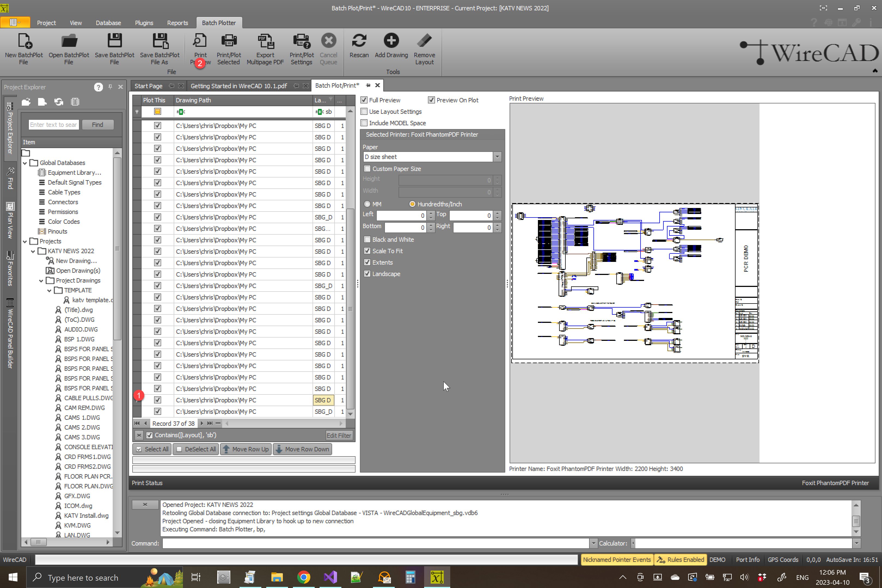This screenshot has height=588, width=882.
Task: Run Print/Plot Selected
Action: (x=229, y=49)
